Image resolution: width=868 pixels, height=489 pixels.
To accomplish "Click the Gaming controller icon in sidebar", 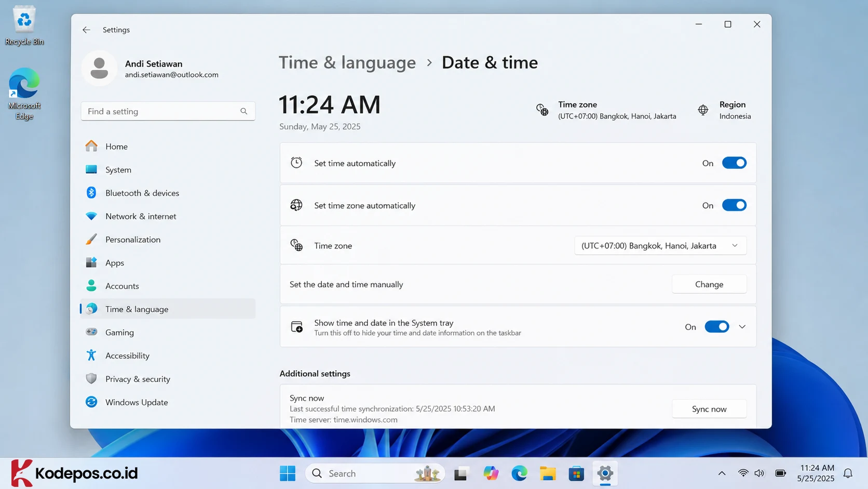I will (x=91, y=332).
